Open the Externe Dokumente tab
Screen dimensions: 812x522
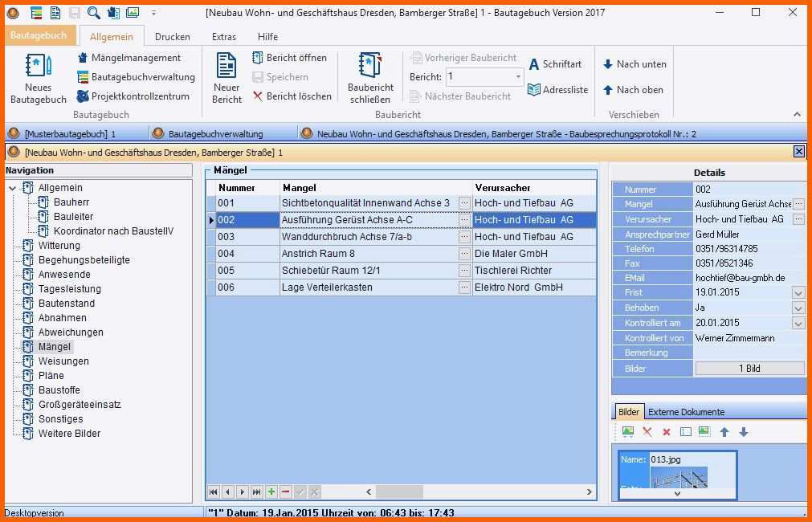click(686, 412)
